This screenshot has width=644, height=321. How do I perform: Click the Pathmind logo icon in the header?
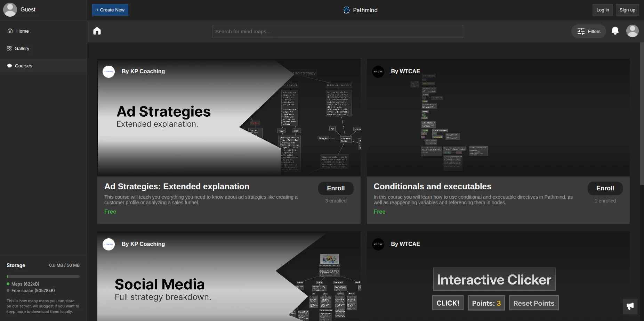pos(346,10)
